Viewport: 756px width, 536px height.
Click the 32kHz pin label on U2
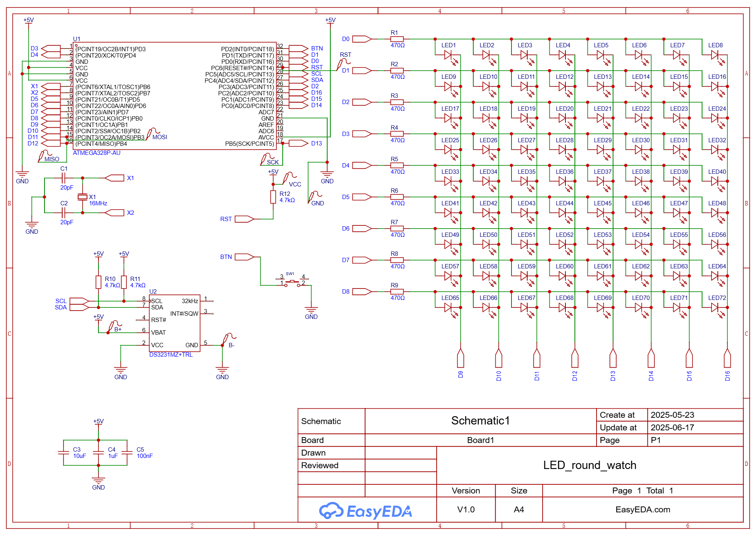click(x=190, y=301)
